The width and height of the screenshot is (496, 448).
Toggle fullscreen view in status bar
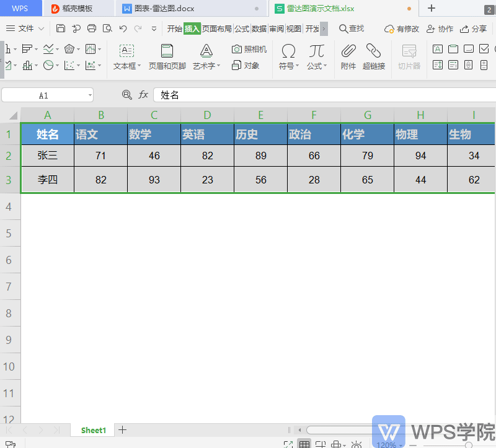click(288, 444)
